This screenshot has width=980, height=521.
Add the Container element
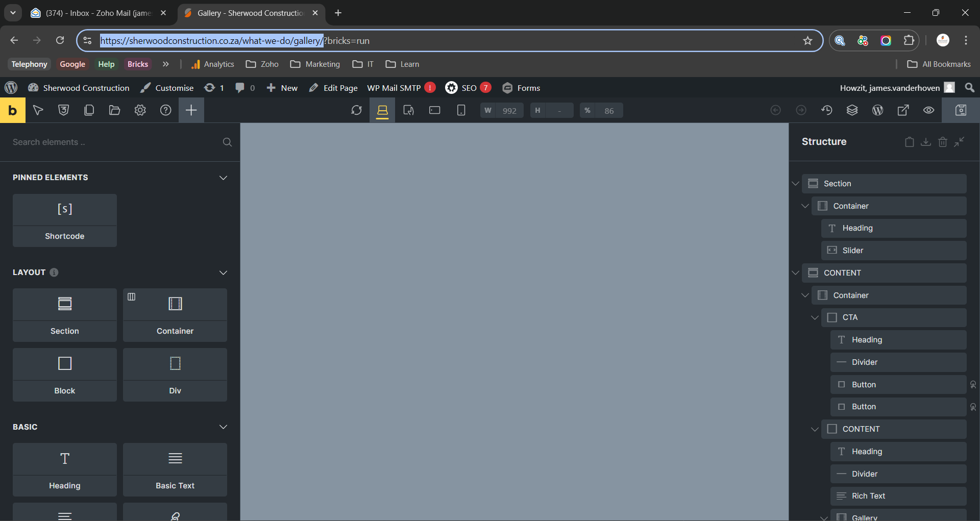(x=175, y=315)
